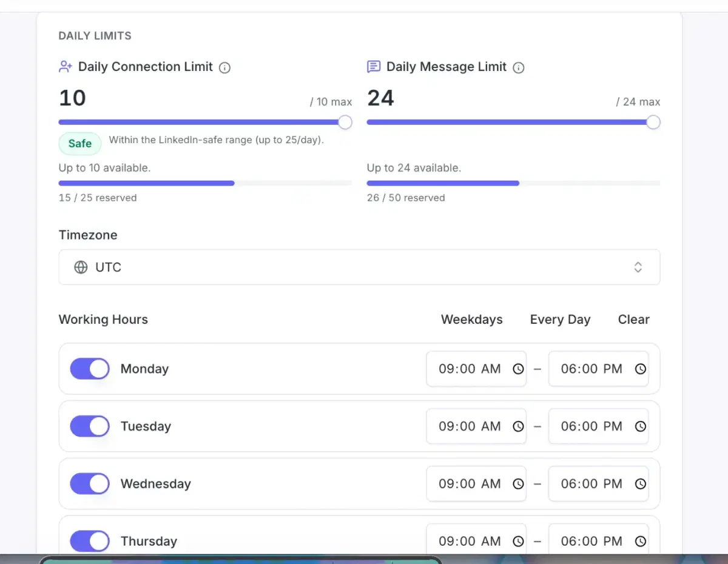Click the Daily Connection Limit info icon

224,67
